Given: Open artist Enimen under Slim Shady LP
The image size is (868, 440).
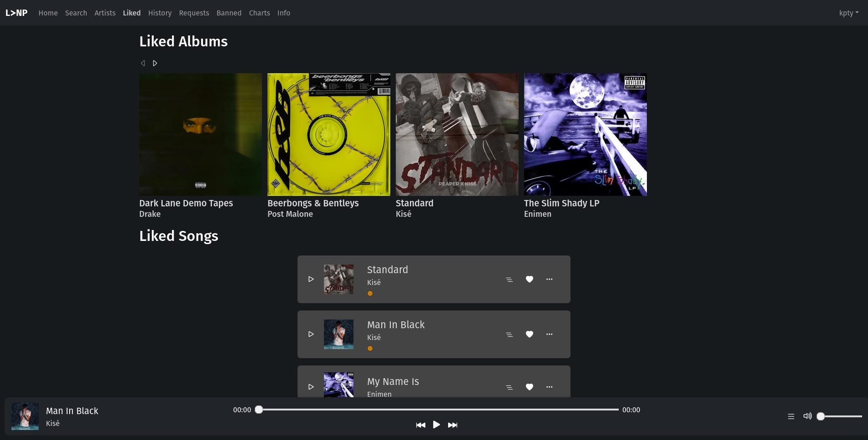Looking at the screenshot, I should (538, 214).
